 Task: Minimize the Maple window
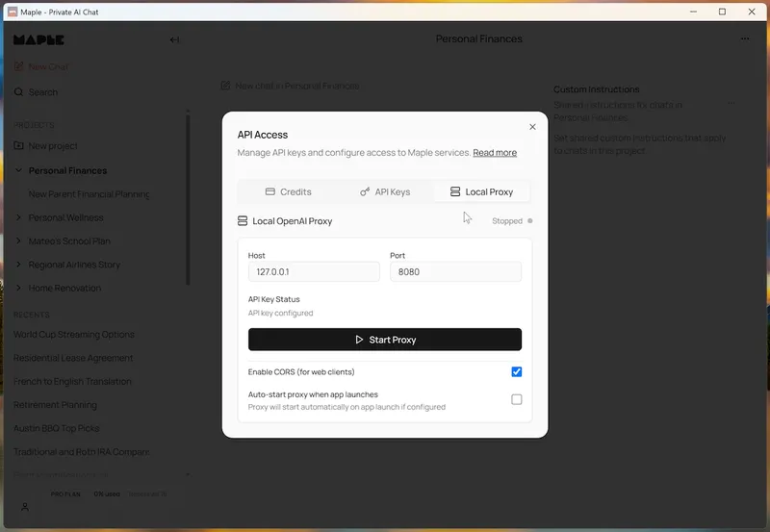(x=693, y=12)
